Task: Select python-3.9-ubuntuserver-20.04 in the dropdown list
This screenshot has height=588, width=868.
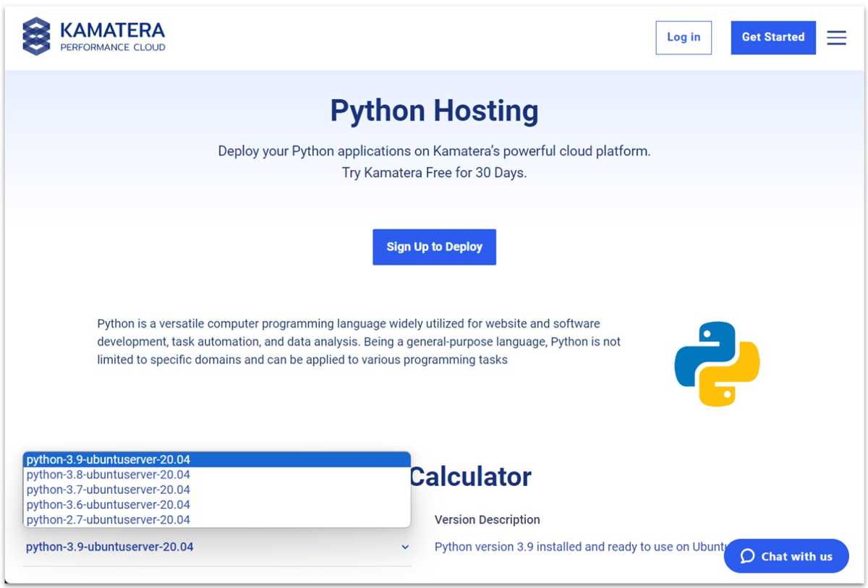Action: 217,460
